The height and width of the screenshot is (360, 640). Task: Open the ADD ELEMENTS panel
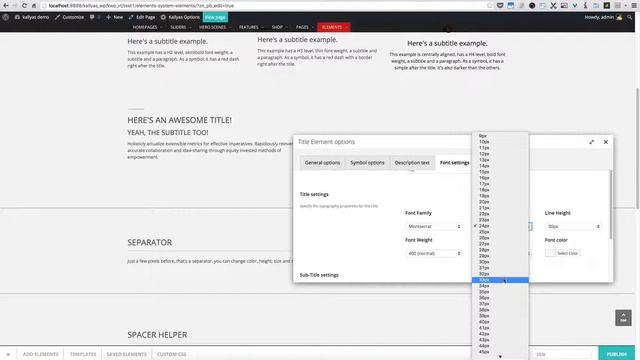coord(40,354)
